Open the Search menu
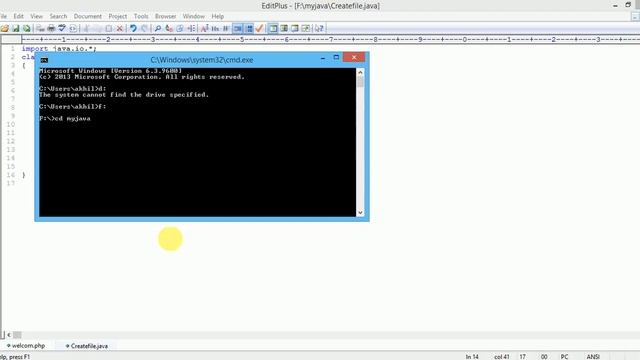The height and width of the screenshot is (360, 640). 58,16
